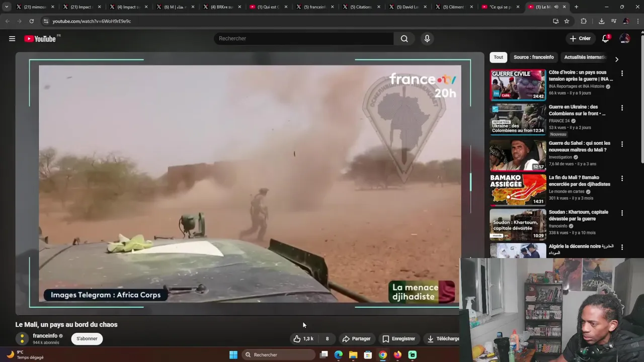Open Windows Start menu
644x362 pixels.
(233, 355)
